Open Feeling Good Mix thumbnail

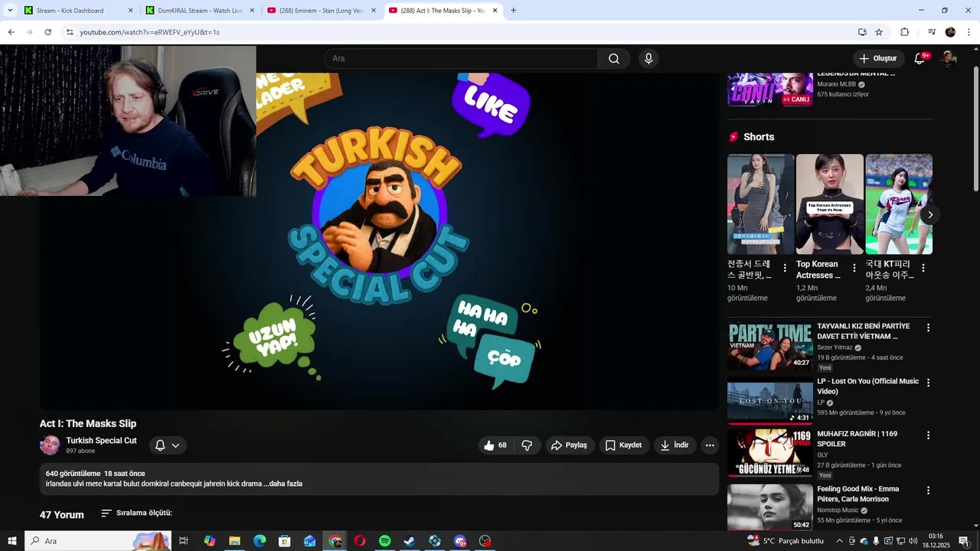point(769,507)
